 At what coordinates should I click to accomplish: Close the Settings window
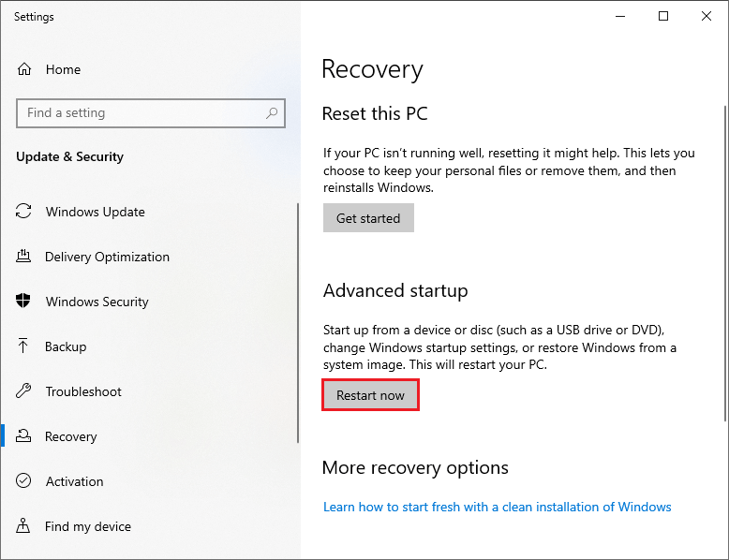[707, 16]
